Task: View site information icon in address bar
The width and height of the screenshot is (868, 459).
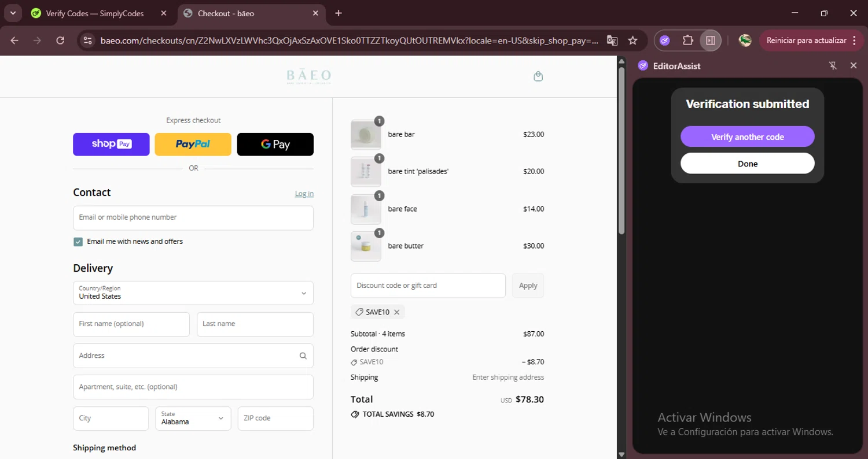Action: tap(87, 40)
